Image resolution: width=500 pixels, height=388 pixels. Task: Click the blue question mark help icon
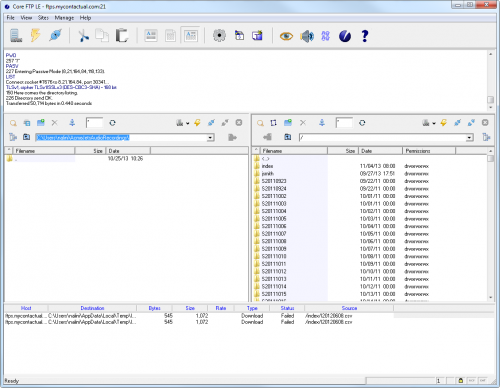365,36
